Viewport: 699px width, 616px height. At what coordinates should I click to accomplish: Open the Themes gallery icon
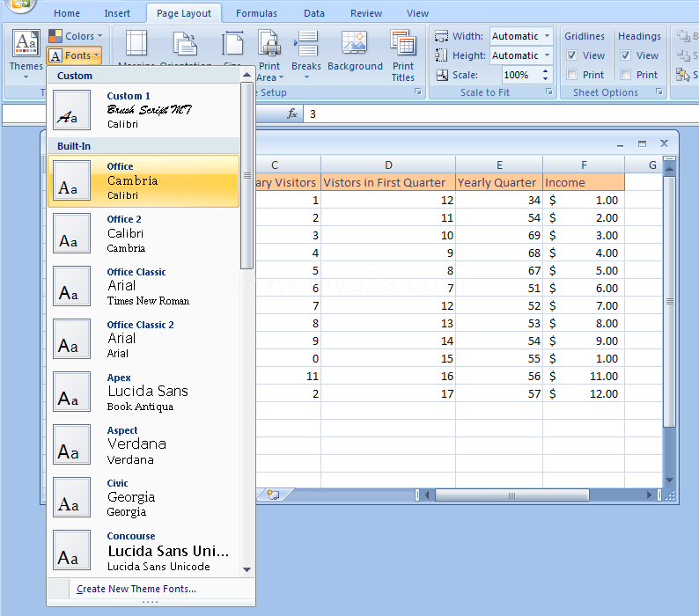tap(26, 44)
